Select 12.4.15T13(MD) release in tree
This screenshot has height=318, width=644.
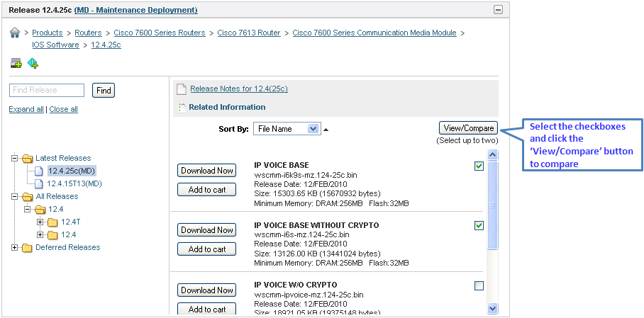tap(74, 183)
